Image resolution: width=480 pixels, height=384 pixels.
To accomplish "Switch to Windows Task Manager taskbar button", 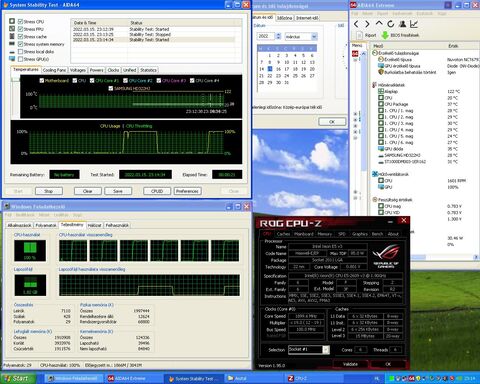I will (x=74, y=378).
